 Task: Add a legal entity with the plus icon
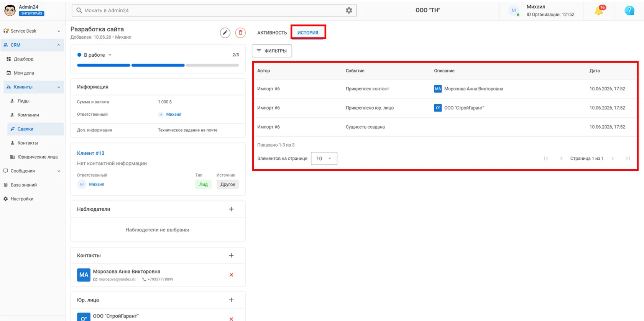(231, 300)
